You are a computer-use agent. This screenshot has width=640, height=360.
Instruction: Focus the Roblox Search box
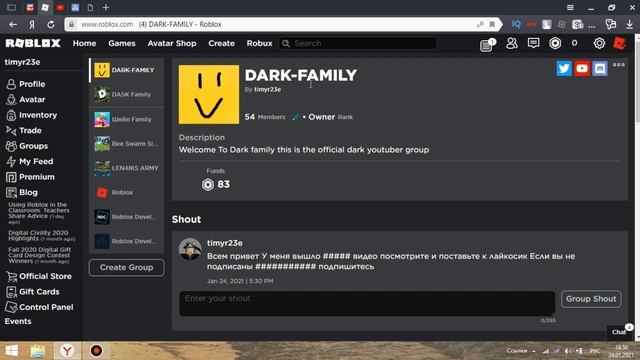click(x=358, y=43)
